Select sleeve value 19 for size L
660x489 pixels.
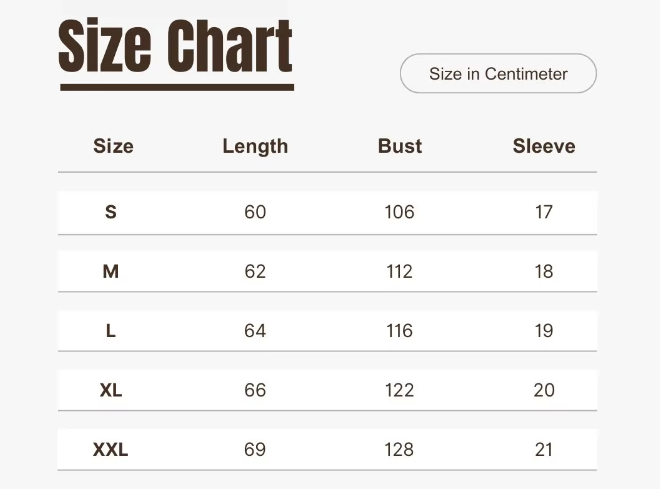coord(544,331)
